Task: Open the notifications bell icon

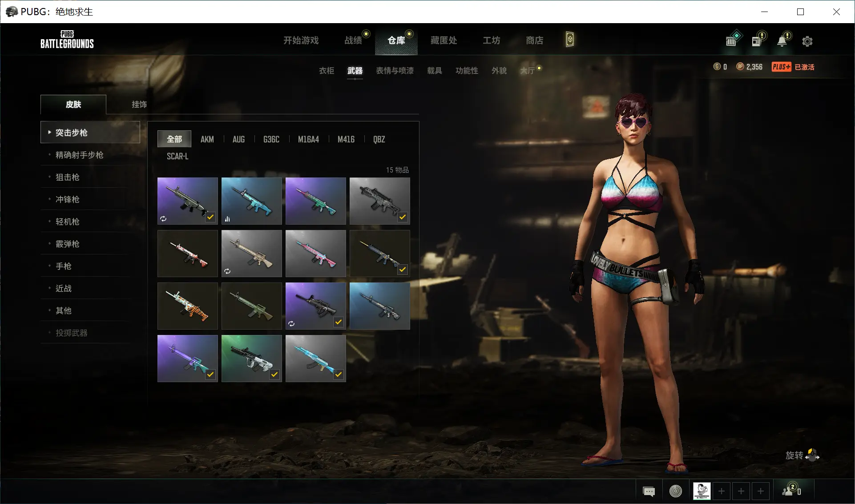Action: point(782,41)
